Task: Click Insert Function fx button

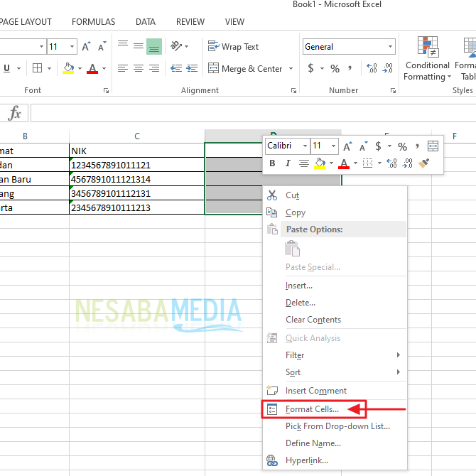Action: pos(15,113)
